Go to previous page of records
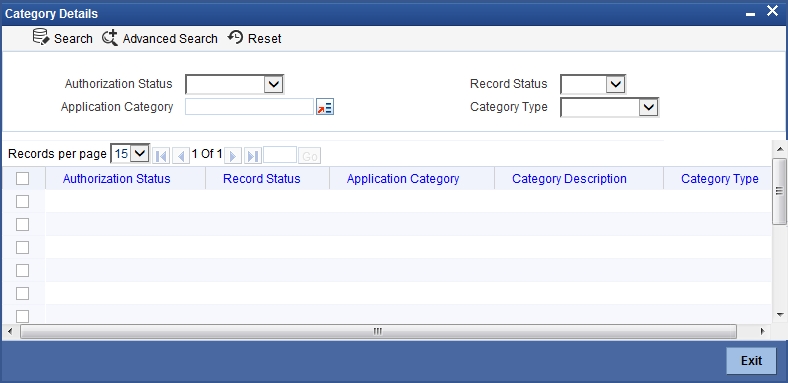The width and height of the screenshot is (788, 383). click(180, 156)
